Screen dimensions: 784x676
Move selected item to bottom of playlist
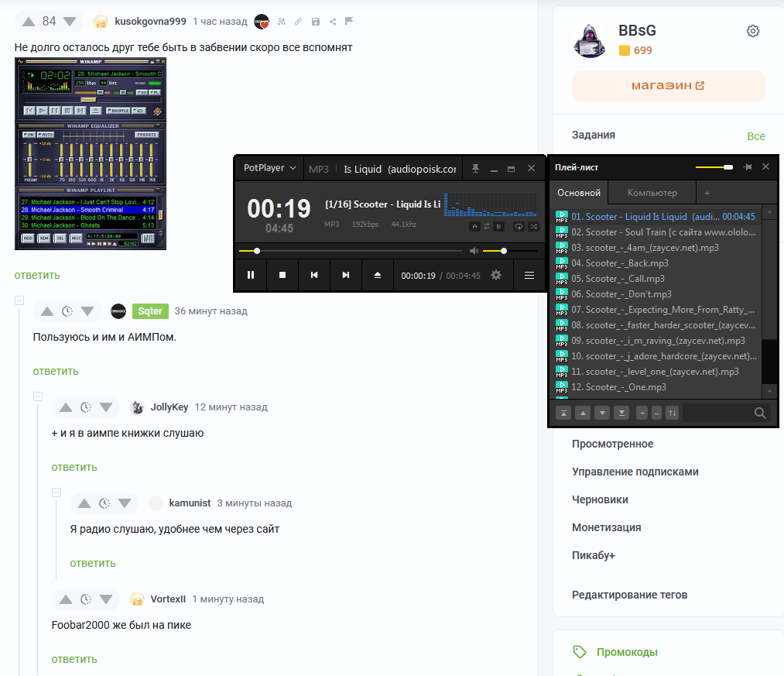(x=621, y=413)
